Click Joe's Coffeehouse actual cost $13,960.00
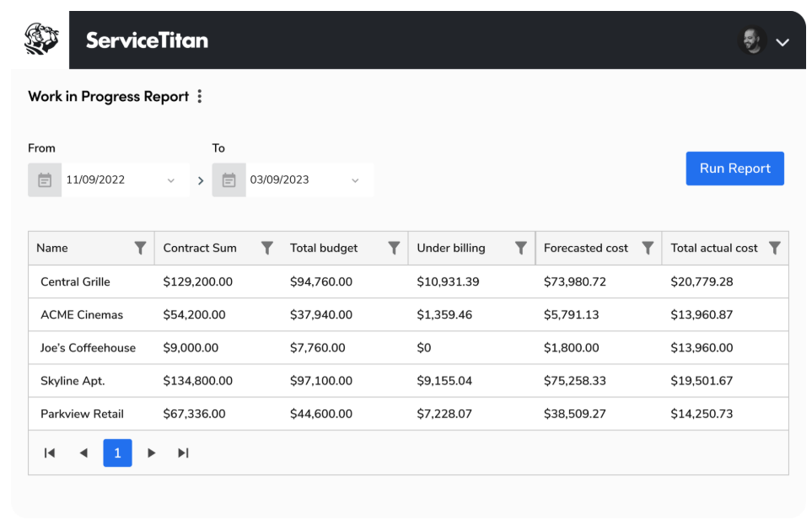 [x=702, y=348]
